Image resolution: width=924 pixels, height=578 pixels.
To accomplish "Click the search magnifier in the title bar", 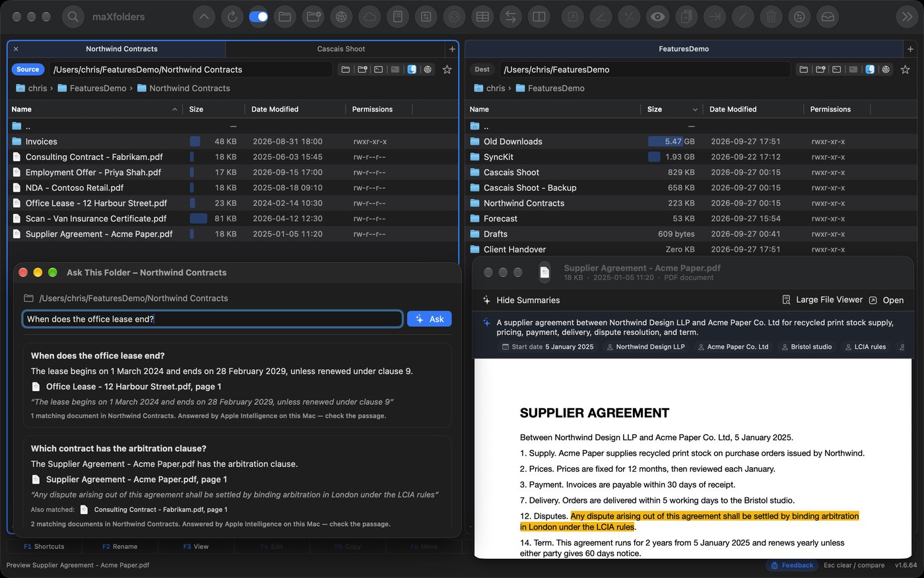I will (x=73, y=17).
